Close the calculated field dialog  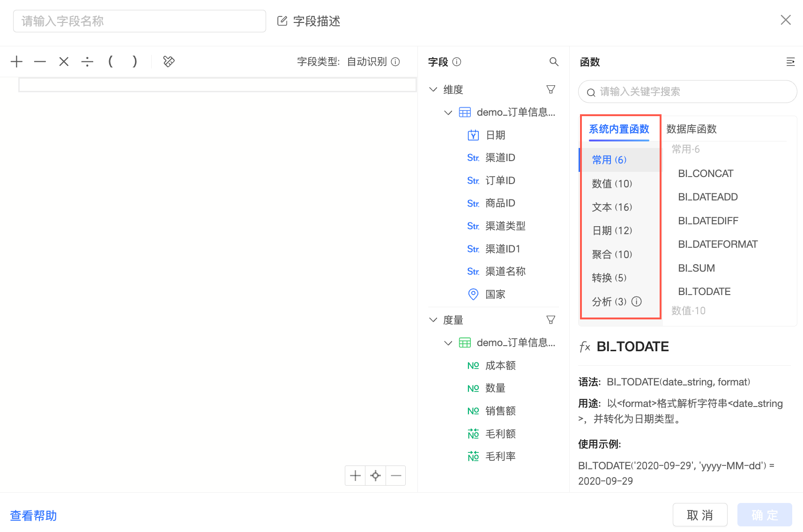[x=786, y=20]
